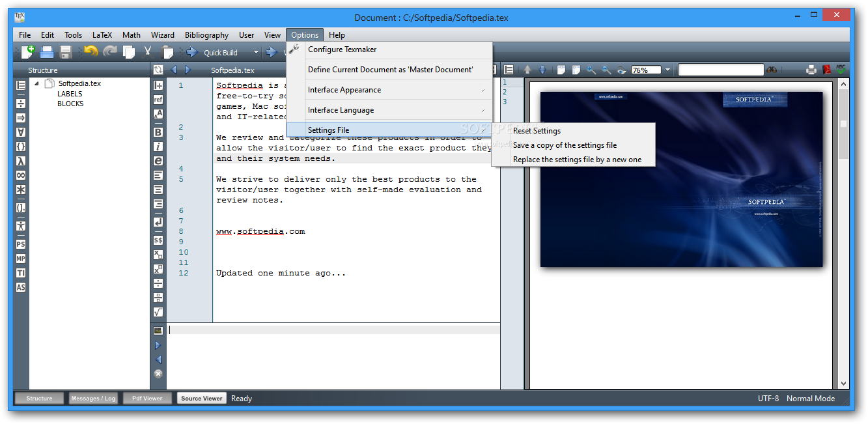This screenshot has height=424, width=868.
Task: Click the www.softpedia.com text in editor
Action: pos(260,231)
